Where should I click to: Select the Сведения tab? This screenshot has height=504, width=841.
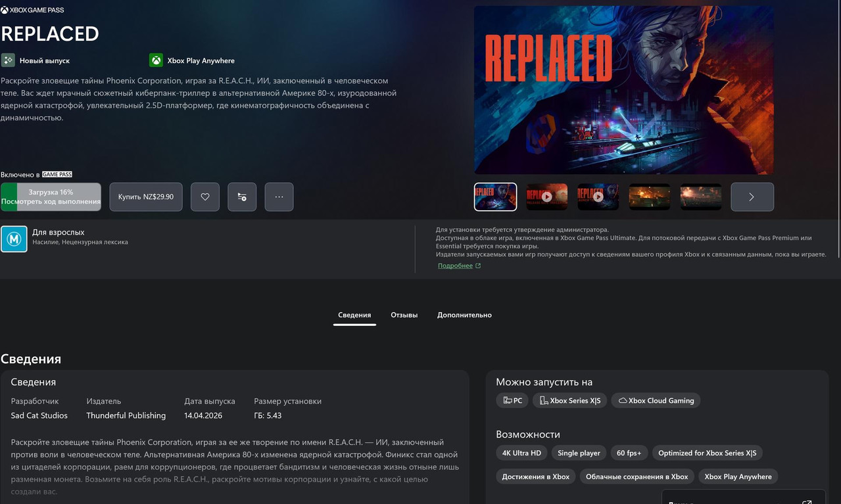(x=354, y=315)
